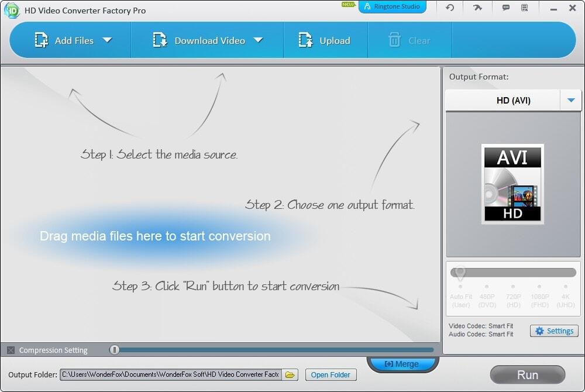The image size is (585, 392).
Task: Expand the Download Video dropdown arrow
Action: (258, 40)
